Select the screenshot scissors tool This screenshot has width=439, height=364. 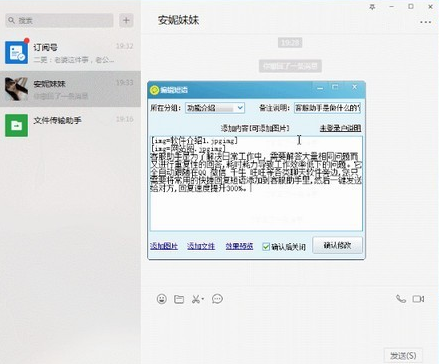pyautogui.click(x=197, y=299)
